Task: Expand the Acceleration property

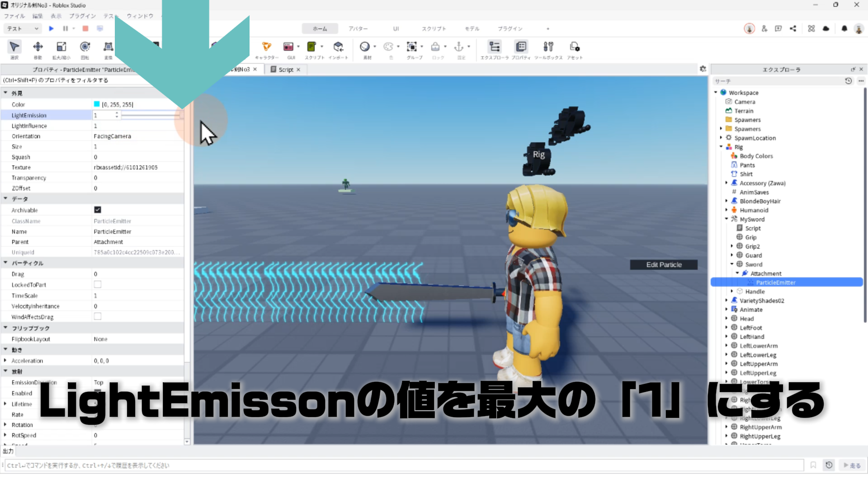Action: pyautogui.click(x=5, y=361)
